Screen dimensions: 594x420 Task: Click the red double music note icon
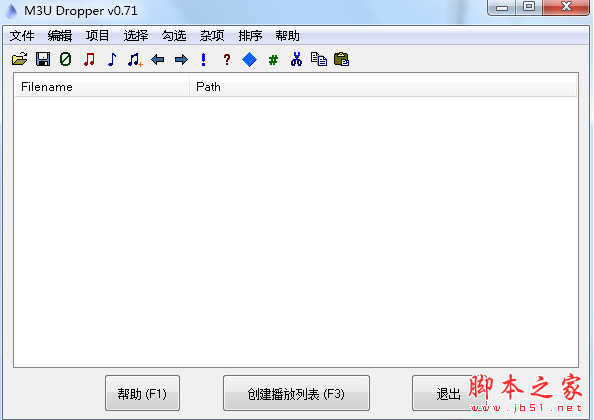pos(89,59)
